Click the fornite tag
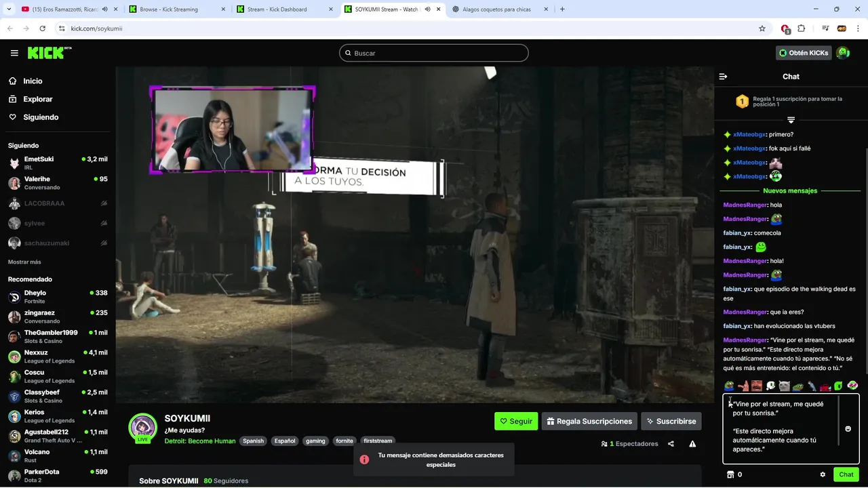Screen dimensions: 868x488 [x=344, y=441]
